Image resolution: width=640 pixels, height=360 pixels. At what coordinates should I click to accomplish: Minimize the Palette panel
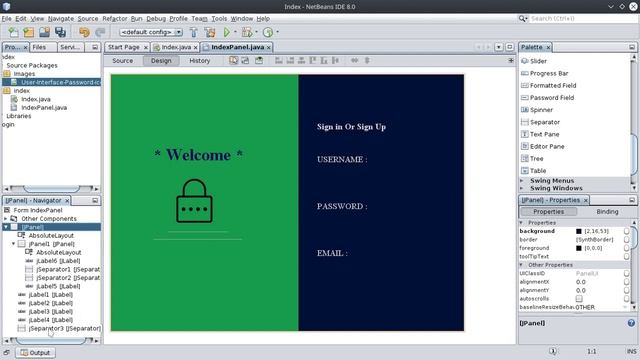(x=631, y=47)
